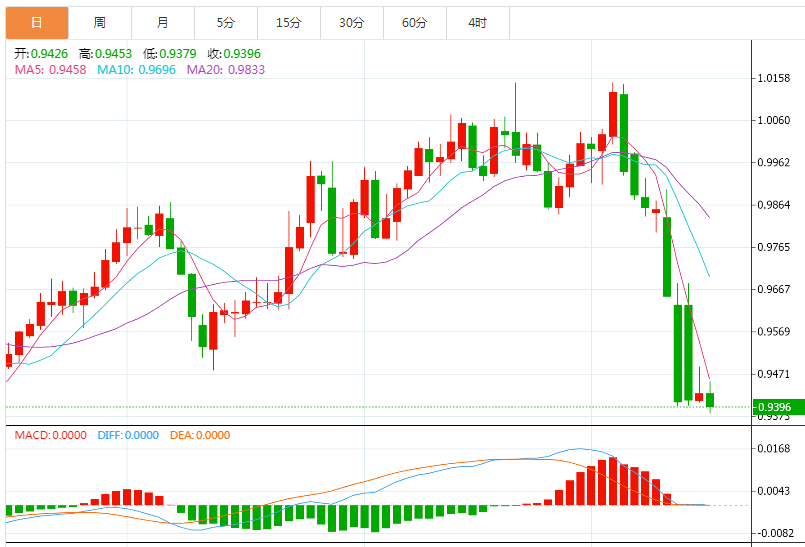Switch to the 周 weekly tab
805x547 pixels.
[x=100, y=23]
